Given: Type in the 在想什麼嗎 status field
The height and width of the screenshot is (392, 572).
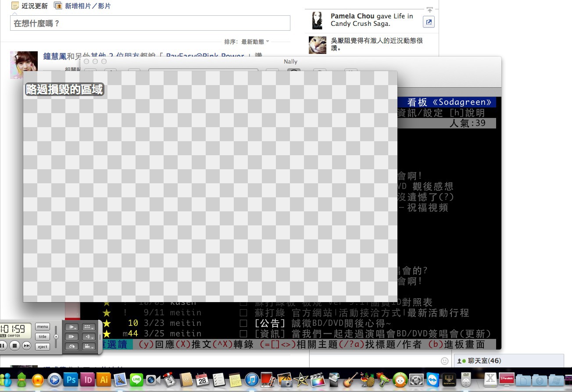Looking at the screenshot, I should click(x=150, y=23).
